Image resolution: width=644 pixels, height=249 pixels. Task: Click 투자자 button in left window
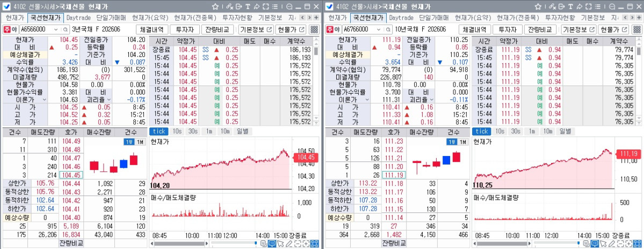(184, 30)
